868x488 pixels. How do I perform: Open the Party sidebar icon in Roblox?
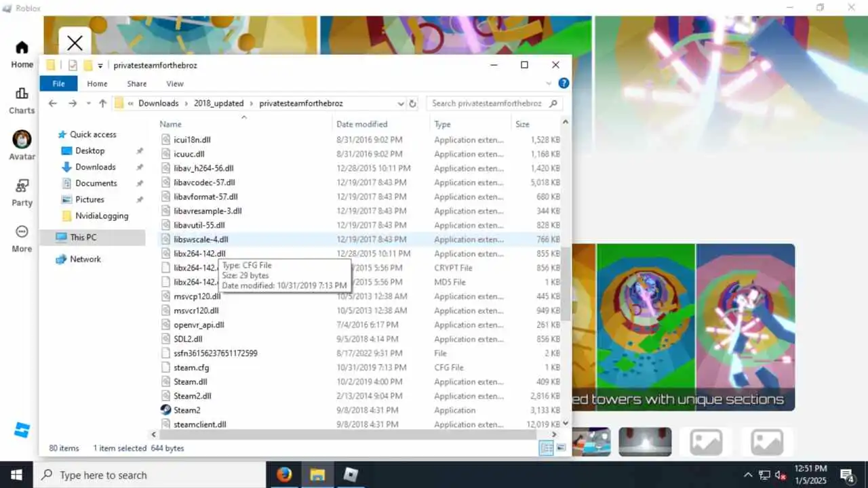click(x=22, y=186)
